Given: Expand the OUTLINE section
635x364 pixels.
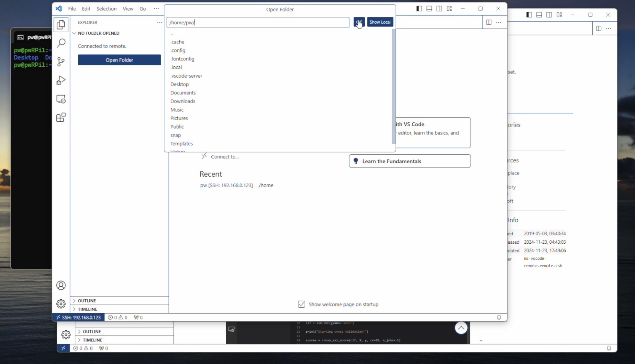Looking at the screenshot, I should click(87, 301).
